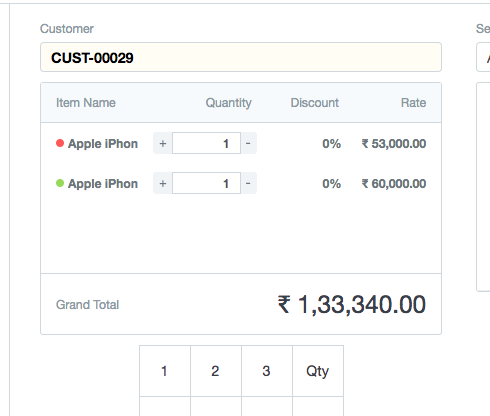This screenshot has height=416, width=490.
Task: Click the ₹ 60,000.00 rate value
Action: coord(394,184)
